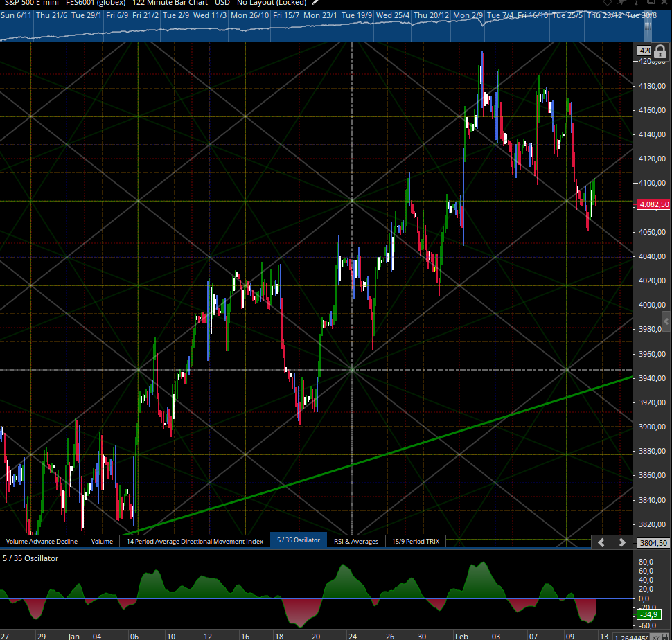Click the 3900,00 price axis label

coord(652,427)
